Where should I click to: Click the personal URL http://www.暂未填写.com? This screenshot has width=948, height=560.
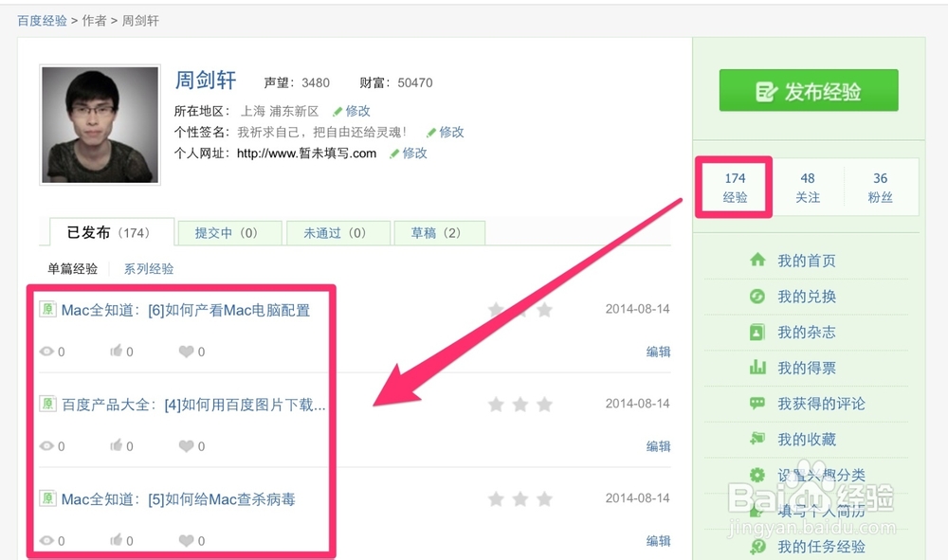tap(306, 154)
